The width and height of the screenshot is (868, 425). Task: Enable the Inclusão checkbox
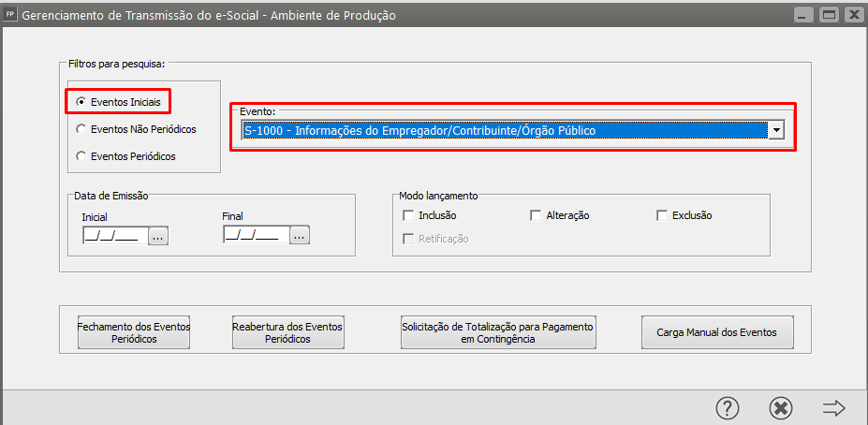408,215
